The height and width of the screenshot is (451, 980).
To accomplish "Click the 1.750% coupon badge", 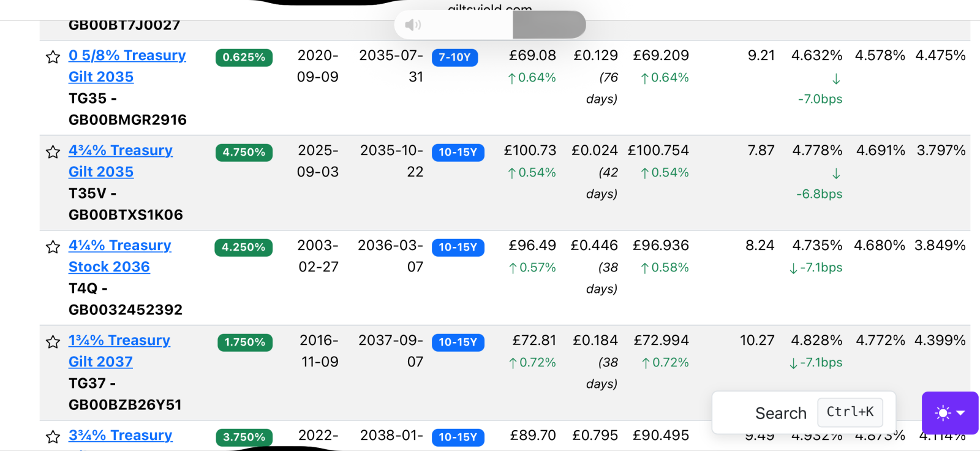I will pyautogui.click(x=244, y=343).
